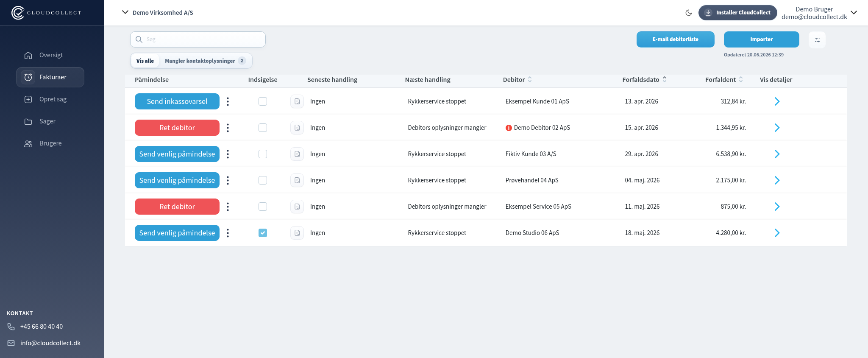This screenshot has width=868, height=358.
Task: Click the amount 4.280,00 kr.
Action: click(x=731, y=233)
